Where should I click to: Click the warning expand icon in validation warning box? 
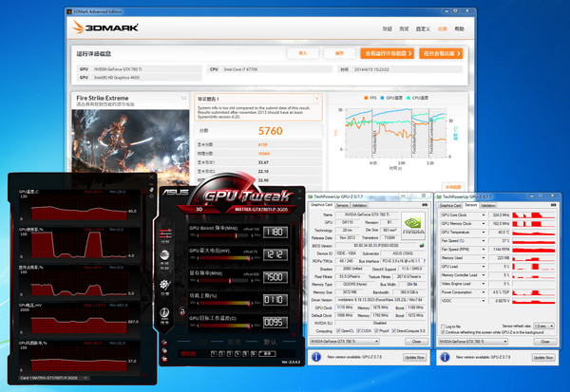click(x=316, y=99)
